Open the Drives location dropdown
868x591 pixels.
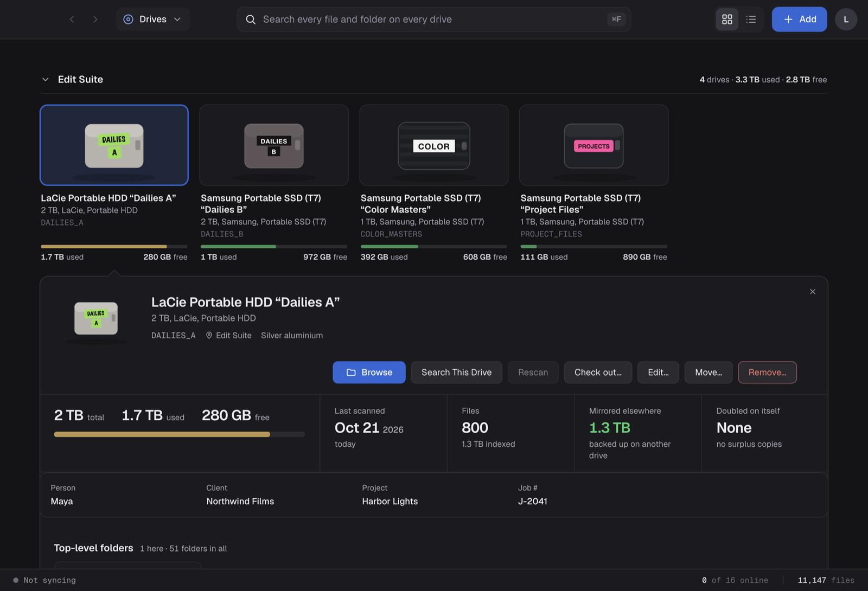152,20
